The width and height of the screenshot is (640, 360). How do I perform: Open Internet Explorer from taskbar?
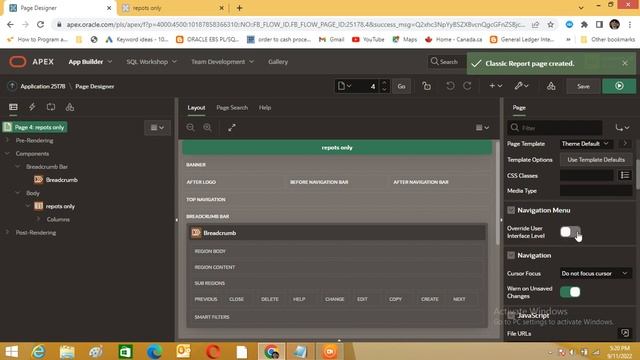pos(38,351)
